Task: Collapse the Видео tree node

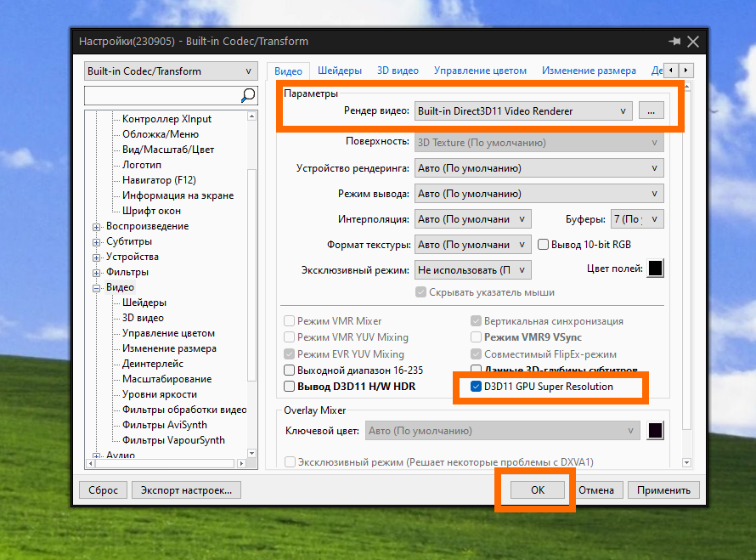Action: coord(97,288)
